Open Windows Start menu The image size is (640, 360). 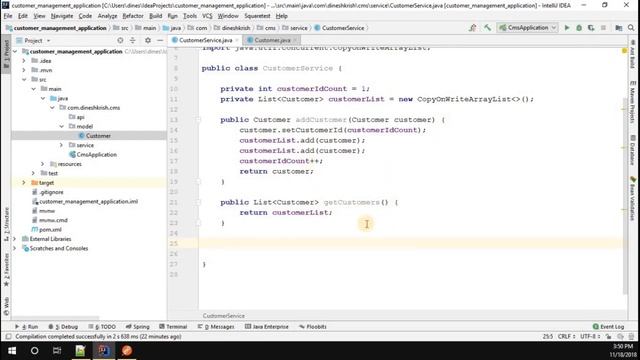[12, 351]
